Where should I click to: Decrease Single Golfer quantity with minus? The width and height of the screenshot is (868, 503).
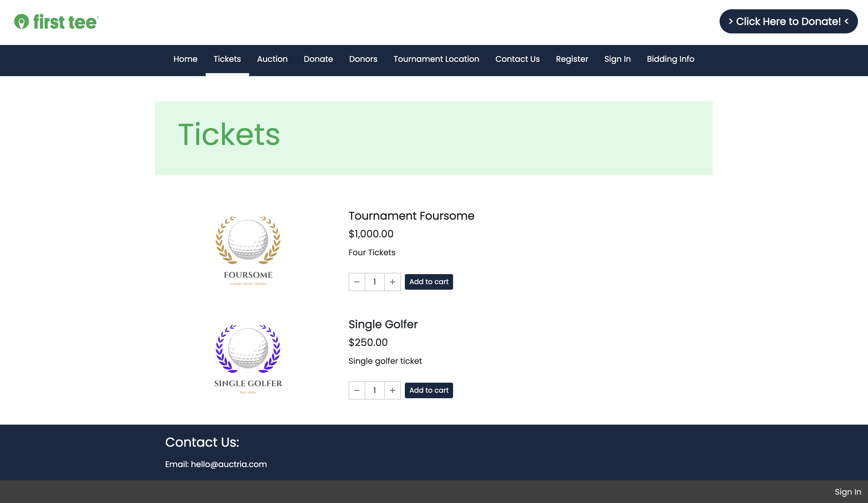357,390
